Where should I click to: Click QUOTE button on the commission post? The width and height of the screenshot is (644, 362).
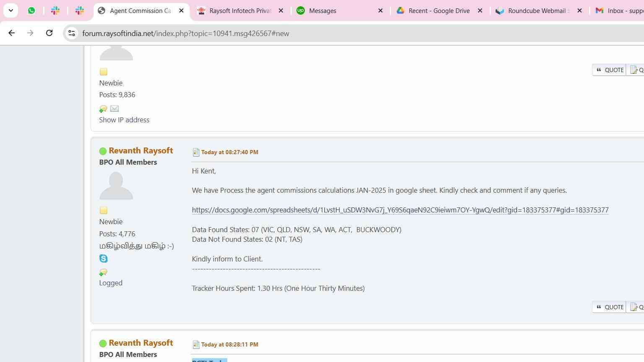tap(609, 307)
